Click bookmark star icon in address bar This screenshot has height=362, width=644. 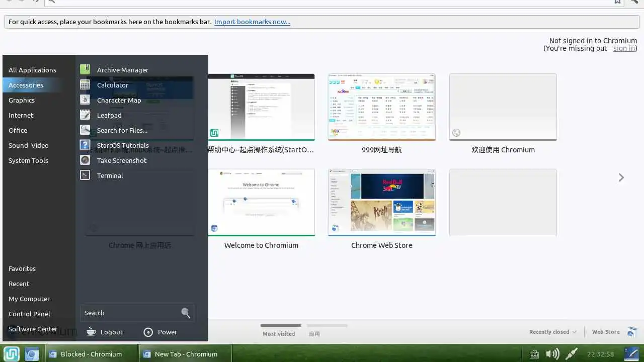tap(617, 2)
